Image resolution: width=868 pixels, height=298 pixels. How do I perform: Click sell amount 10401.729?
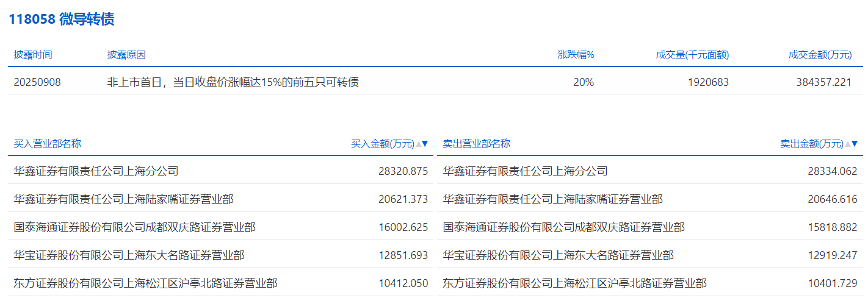[832, 283]
